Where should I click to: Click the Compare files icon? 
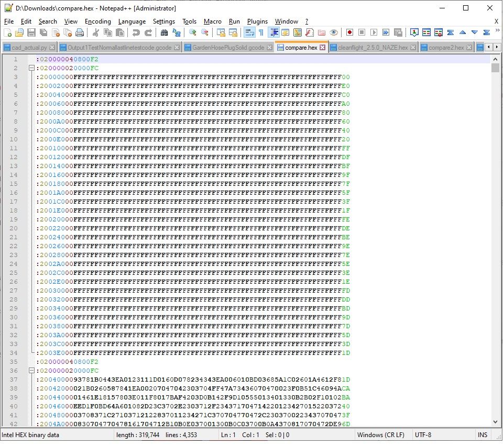(426, 32)
